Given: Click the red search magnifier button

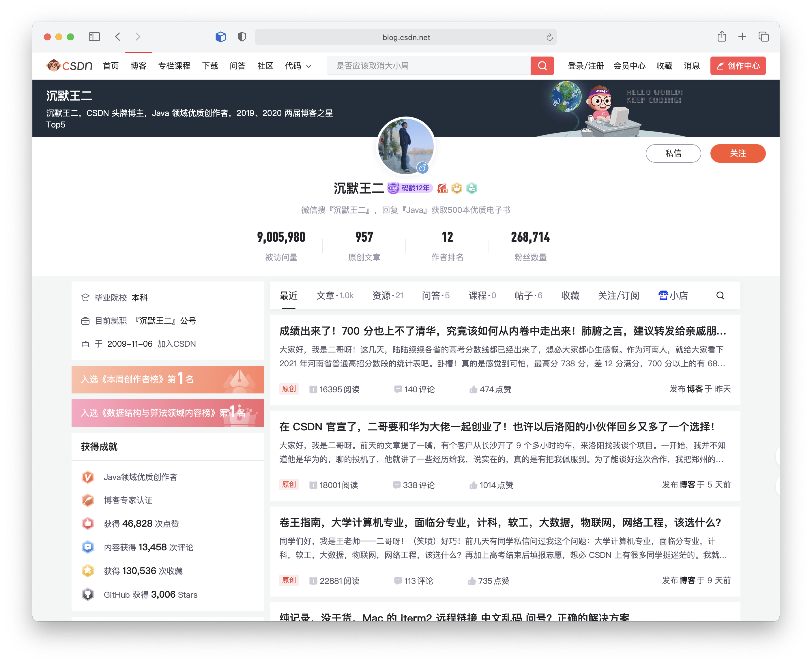Looking at the screenshot, I should tap(542, 66).
